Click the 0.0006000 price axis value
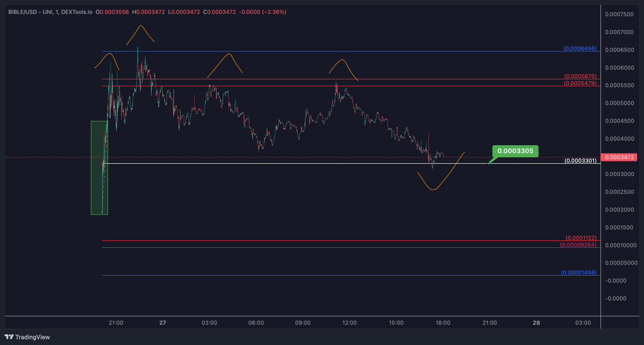Screen dimensions: 644x345 (x=618, y=68)
